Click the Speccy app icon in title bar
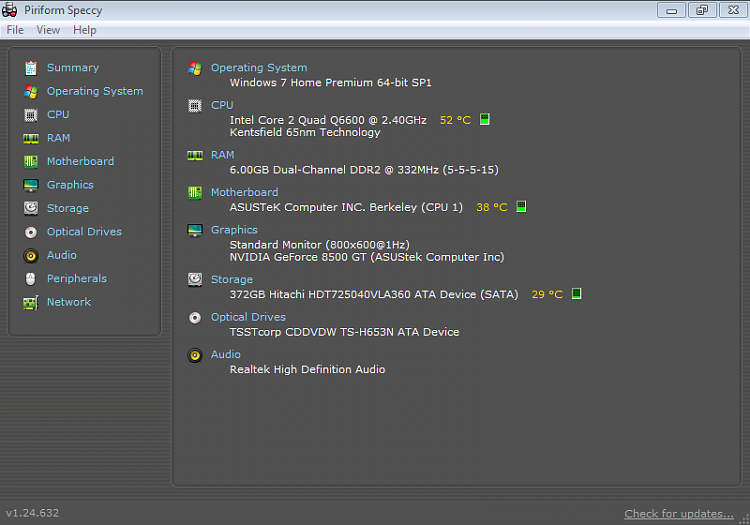The image size is (750, 525). tap(10, 10)
